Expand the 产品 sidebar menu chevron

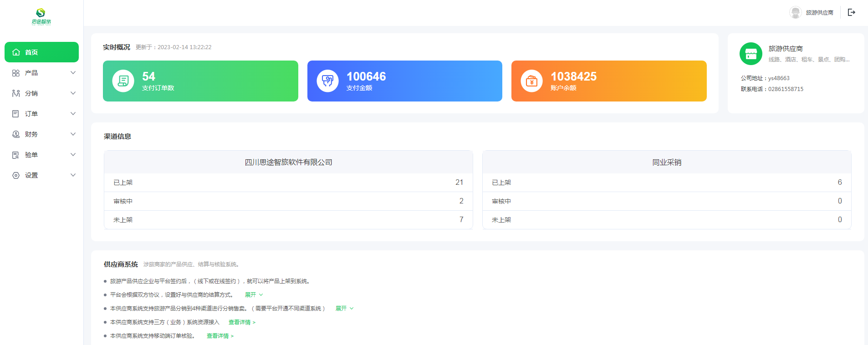tap(73, 73)
